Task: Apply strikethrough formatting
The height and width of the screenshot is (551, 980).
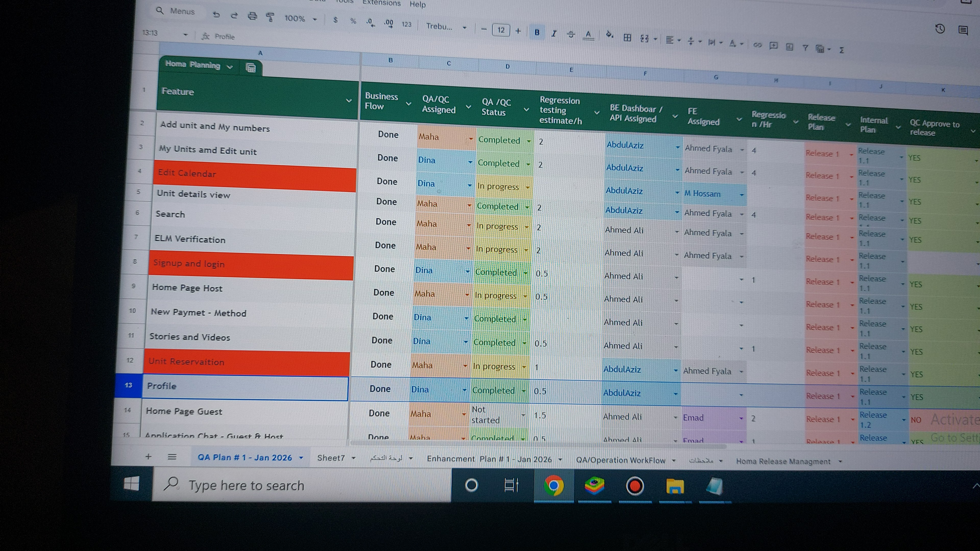Action: (x=571, y=35)
